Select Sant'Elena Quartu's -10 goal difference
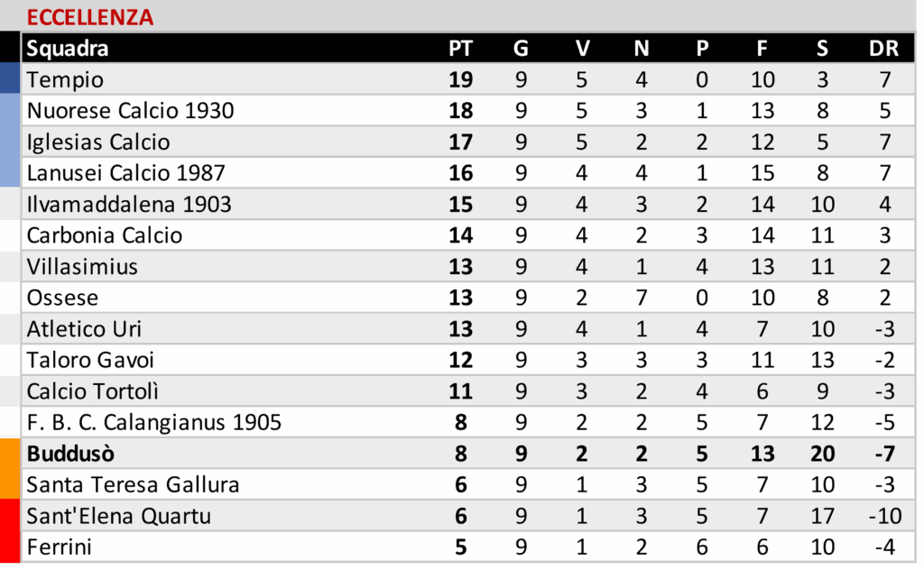 [x=883, y=517]
